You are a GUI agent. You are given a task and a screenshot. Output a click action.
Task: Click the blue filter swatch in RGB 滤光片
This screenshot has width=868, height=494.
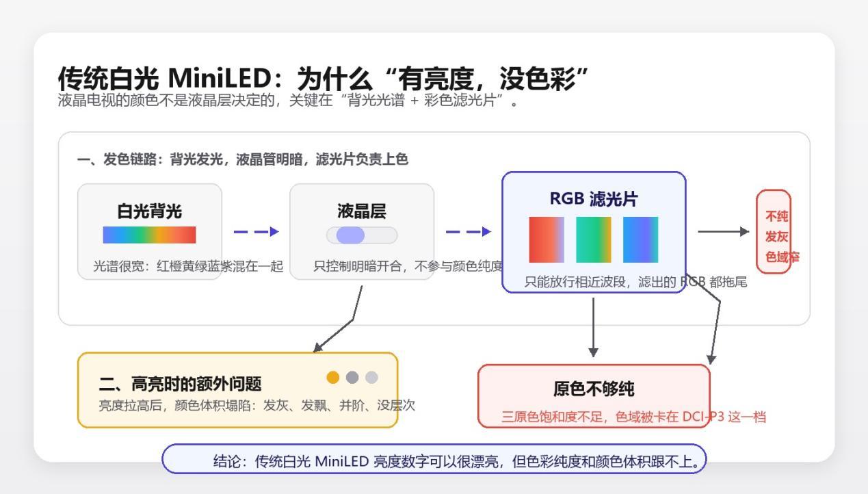click(x=641, y=239)
